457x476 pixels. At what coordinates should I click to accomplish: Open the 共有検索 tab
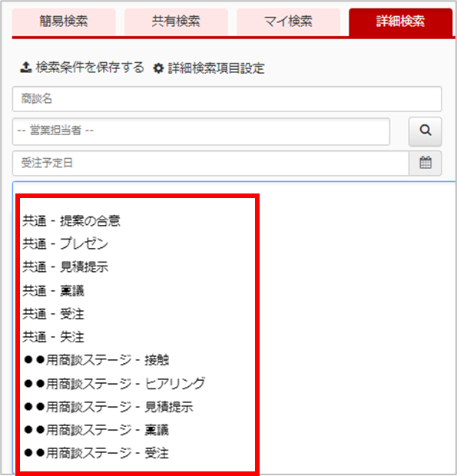tap(176, 21)
